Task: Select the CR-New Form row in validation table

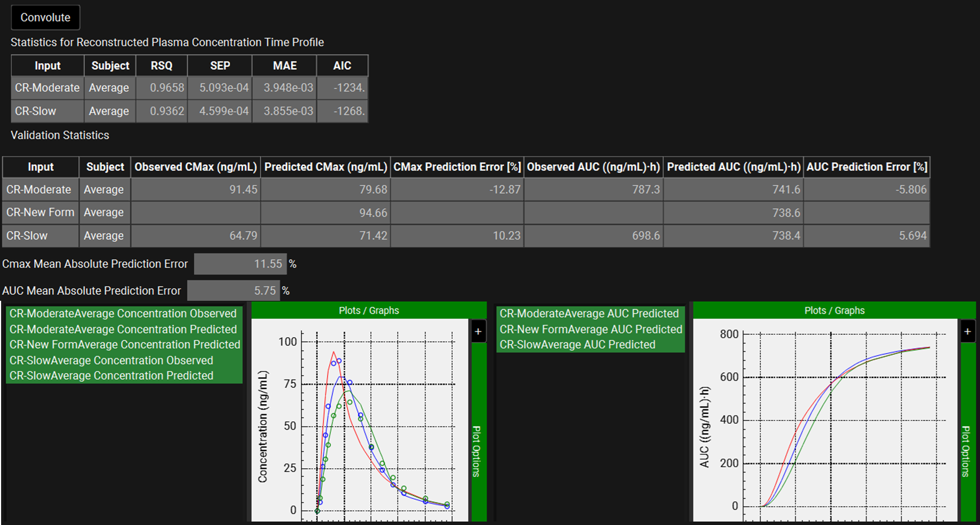Action: (40, 213)
